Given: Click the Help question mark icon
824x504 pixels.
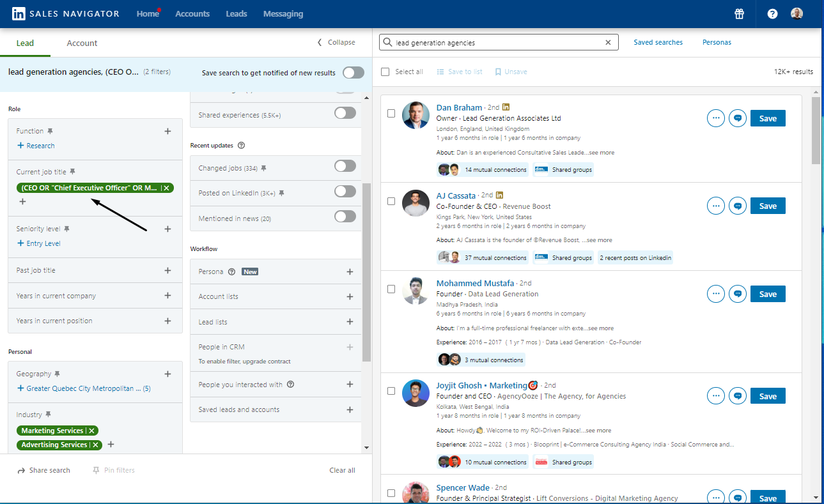Looking at the screenshot, I should pos(772,13).
